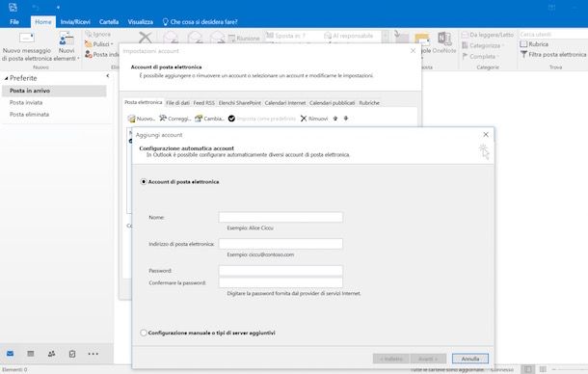Switch to the Invia/Ricevi ribbon tab

coord(75,22)
